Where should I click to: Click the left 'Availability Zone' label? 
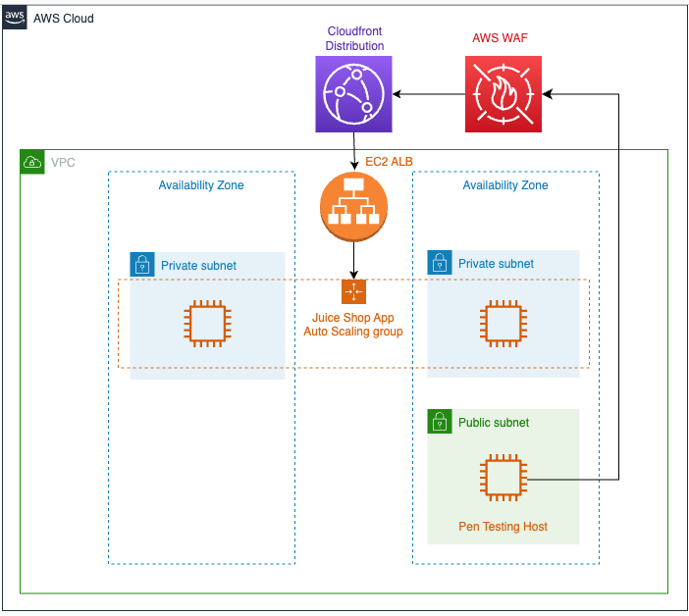coord(201,185)
